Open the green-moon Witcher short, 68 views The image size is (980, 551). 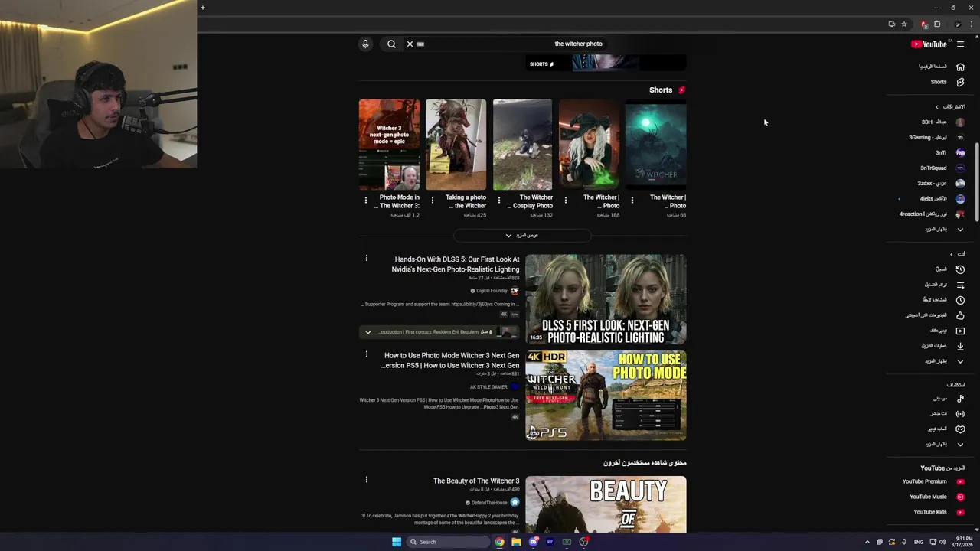coord(655,144)
